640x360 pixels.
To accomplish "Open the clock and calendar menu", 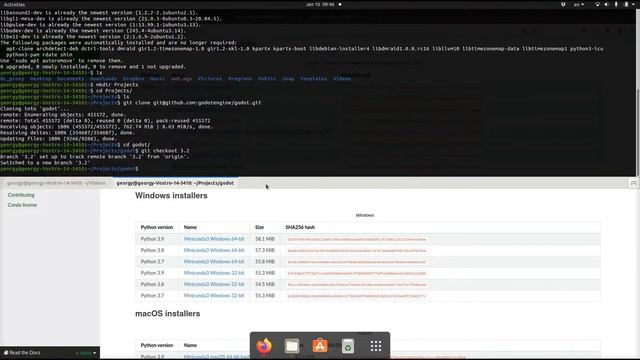I will [320, 4].
